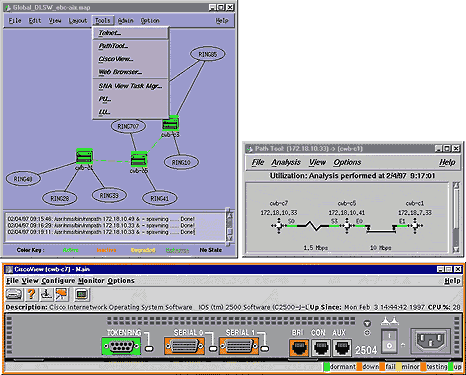Open the Analysis menu in Path Tool
The width and height of the screenshot is (466, 375).
coord(286,162)
